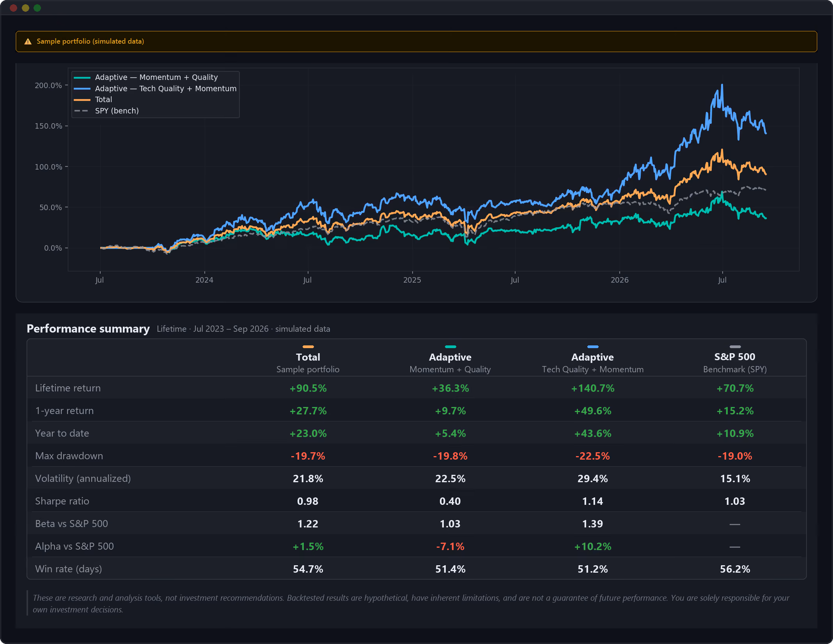Viewport: 833px width, 644px height.
Task: Click the '200.0%' y-axis label
Action: click(48, 85)
